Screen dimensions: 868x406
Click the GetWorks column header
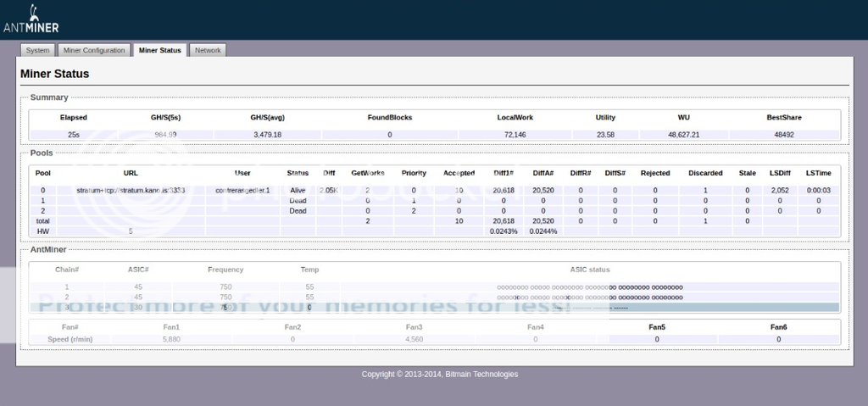coord(368,173)
